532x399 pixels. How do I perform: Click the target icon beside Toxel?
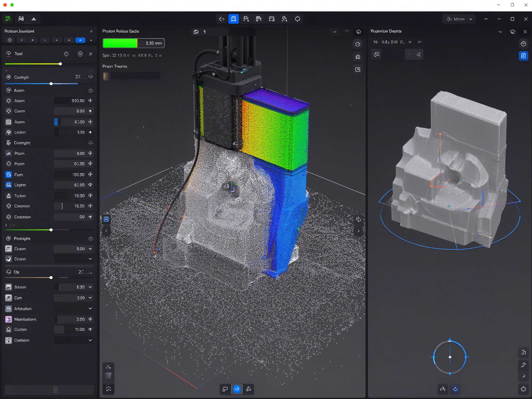66,54
